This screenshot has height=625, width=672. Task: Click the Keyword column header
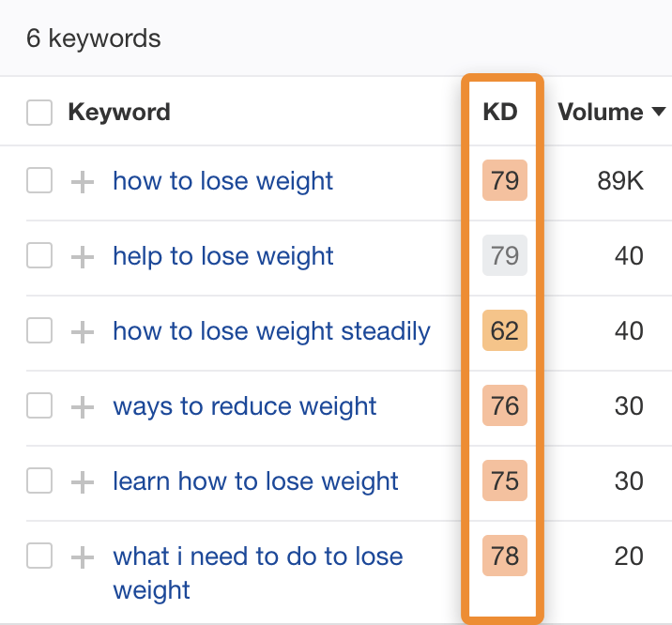[118, 113]
